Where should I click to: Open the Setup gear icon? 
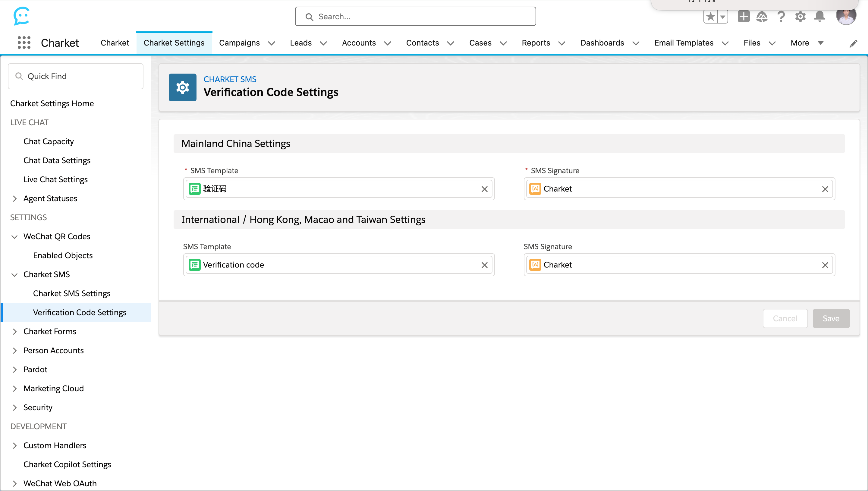[800, 17]
